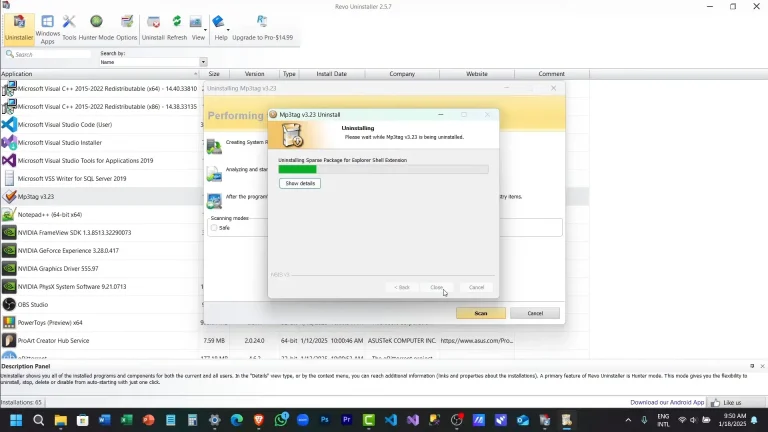Select Microsoft Visual C++ 2015-2022 Redistributable (x64) icon
The height and width of the screenshot is (432, 768).
(x=9, y=89)
